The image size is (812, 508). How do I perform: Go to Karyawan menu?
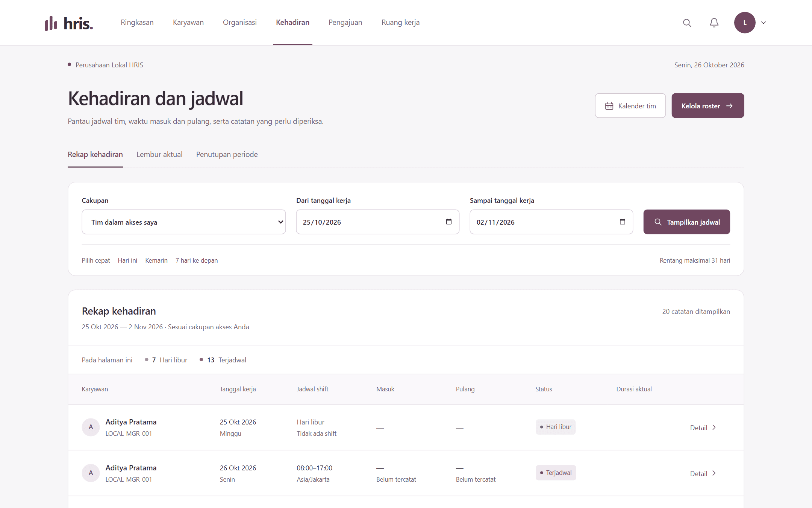tap(188, 23)
